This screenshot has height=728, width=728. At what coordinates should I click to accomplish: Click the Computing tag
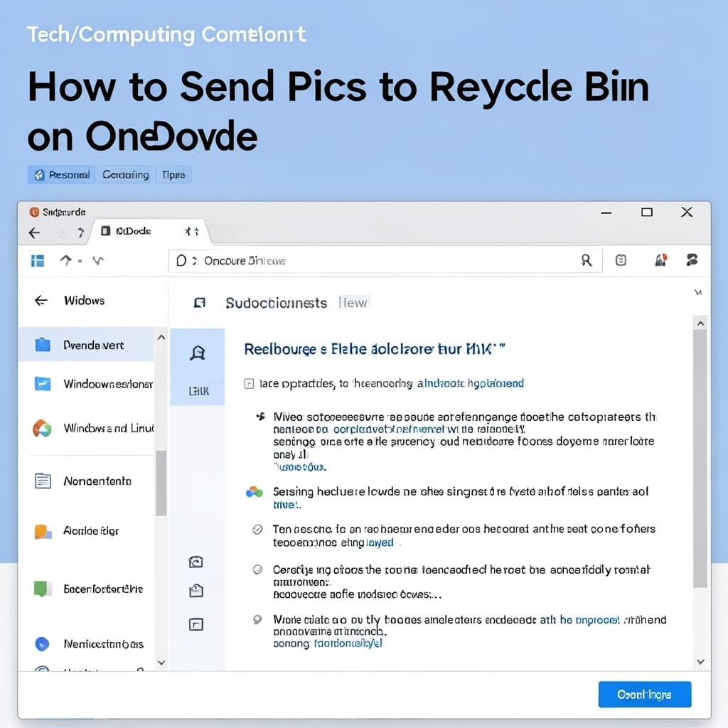tap(125, 175)
